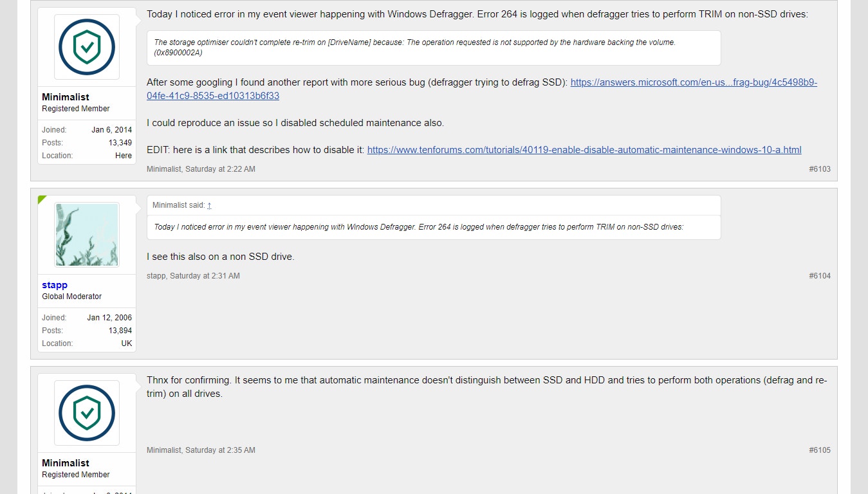Viewport: 868px width, 494px height.
Task: Click the #6104 post permalink
Action: pyautogui.click(x=820, y=276)
